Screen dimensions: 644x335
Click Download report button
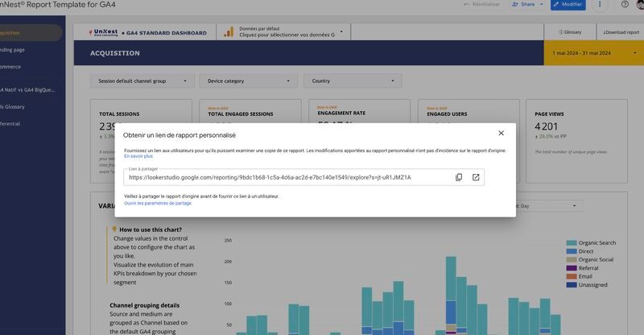click(621, 32)
